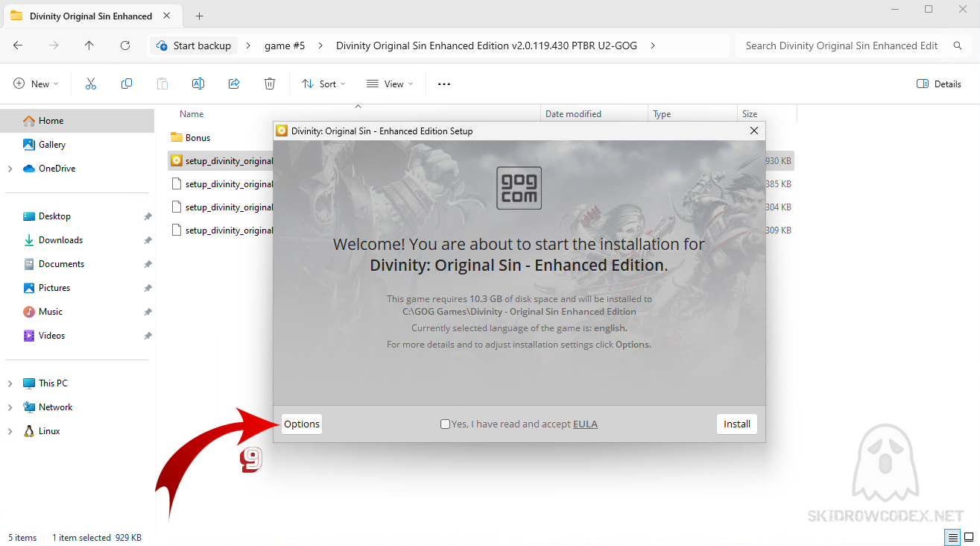Expand the Network tree node
980x546 pixels.
10,407
